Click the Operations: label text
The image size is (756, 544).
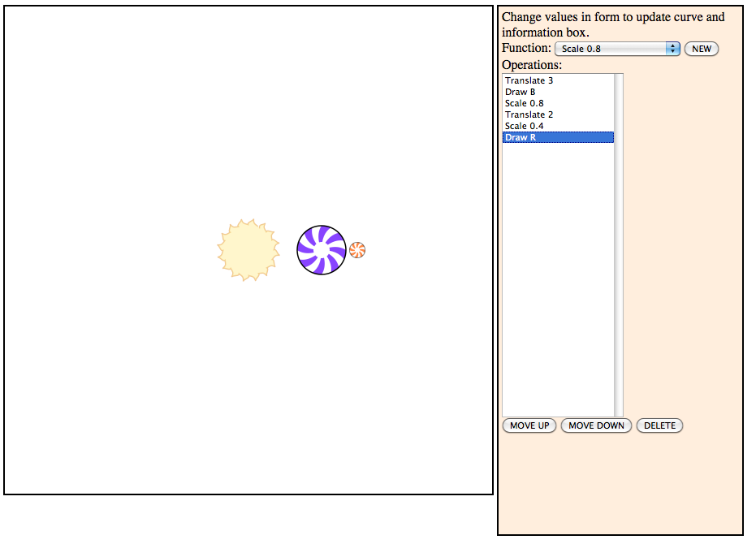coord(530,65)
